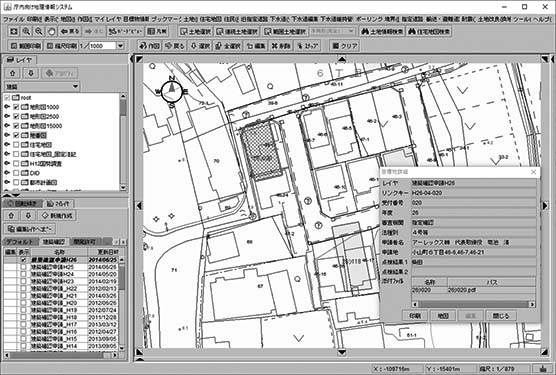Expand the 地形図1000 tree node handle

click(x=7, y=107)
